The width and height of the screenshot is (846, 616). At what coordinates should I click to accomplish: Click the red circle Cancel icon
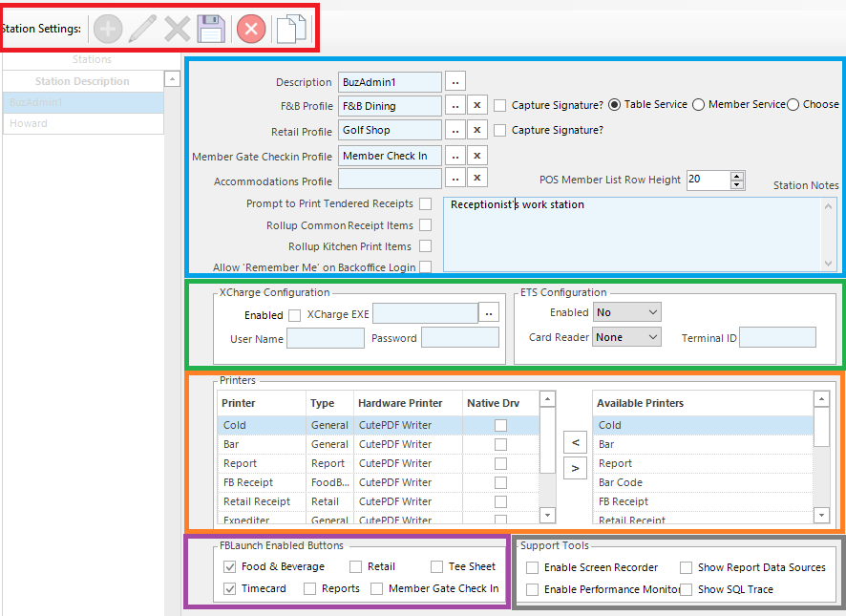(251, 30)
